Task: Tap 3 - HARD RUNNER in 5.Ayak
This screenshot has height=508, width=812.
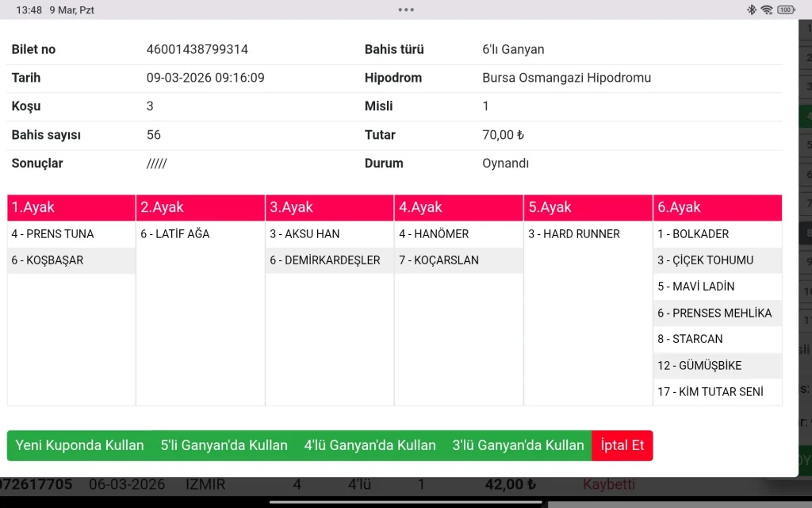Action: [x=574, y=234]
